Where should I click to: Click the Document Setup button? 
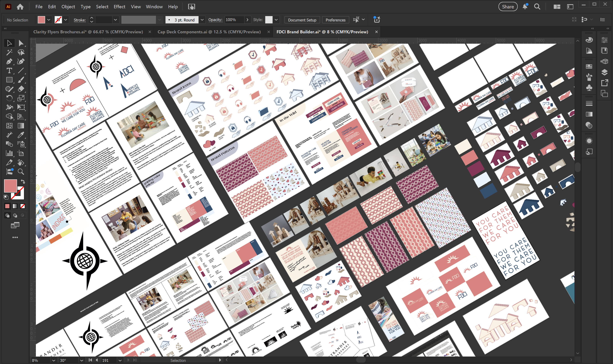[x=302, y=20]
